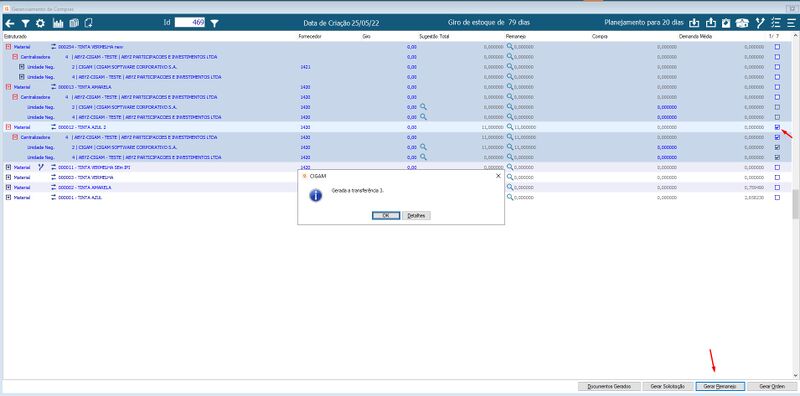Open the checklist icon in top toolbar
This screenshot has width=800, height=396.
(x=776, y=23)
